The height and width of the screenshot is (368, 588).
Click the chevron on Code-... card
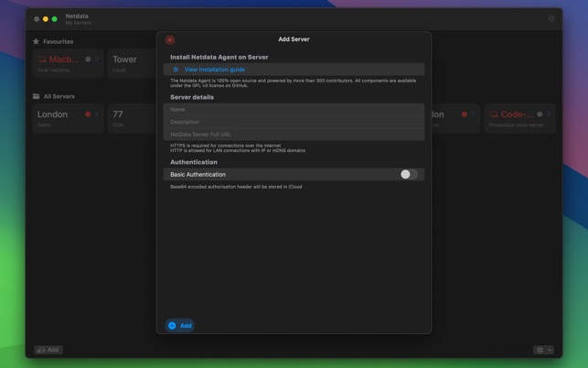click(549, 114)
